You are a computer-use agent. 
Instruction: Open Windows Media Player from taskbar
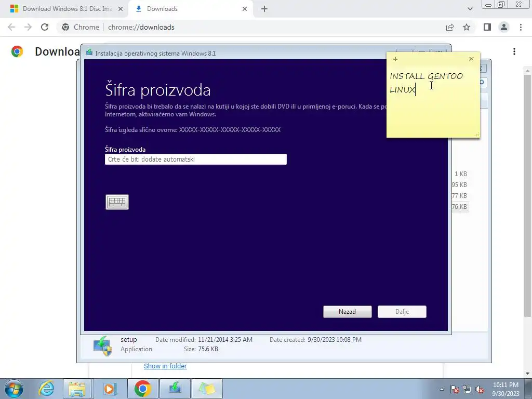pos(109,389)
